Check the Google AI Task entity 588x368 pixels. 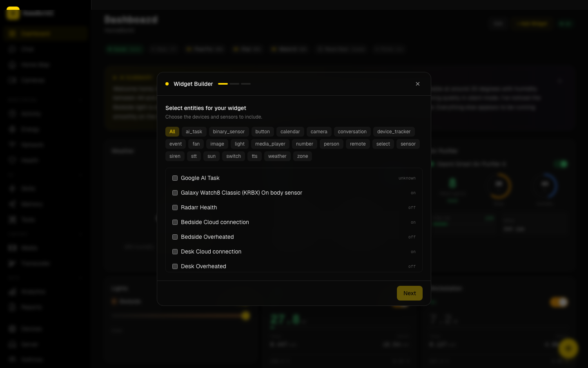click(x=175, y=178)
